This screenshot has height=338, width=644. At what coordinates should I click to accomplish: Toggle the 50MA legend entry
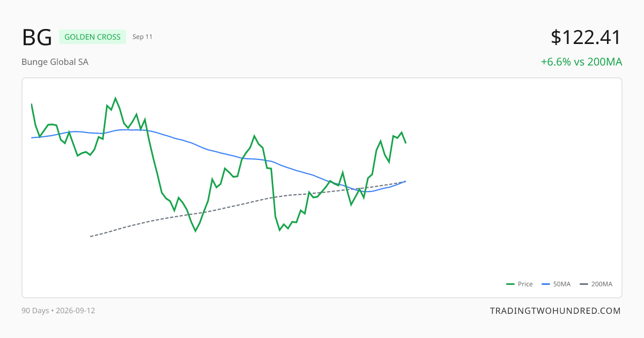click(556, 284)
